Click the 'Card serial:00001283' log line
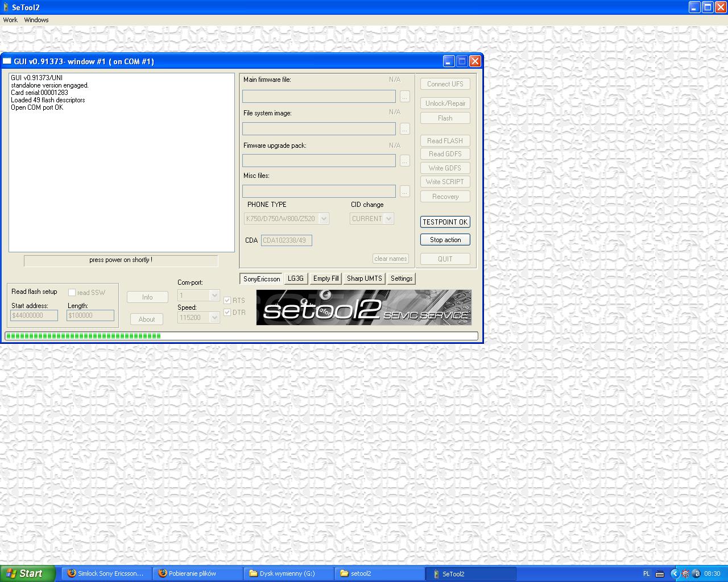The width and height of the screenshot is (728, 582). [x=39, y=93]
